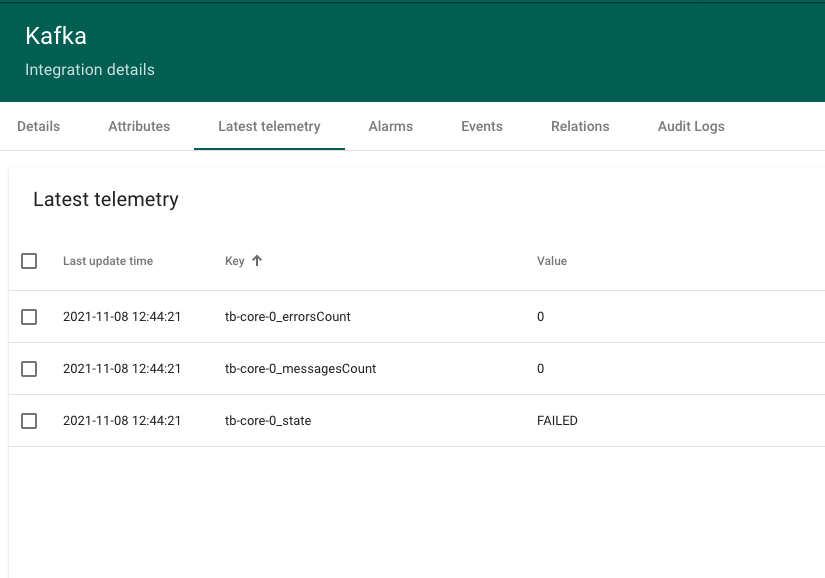Open the Details tab
Viewport: 825px width, 578px height.
(38, 126)
